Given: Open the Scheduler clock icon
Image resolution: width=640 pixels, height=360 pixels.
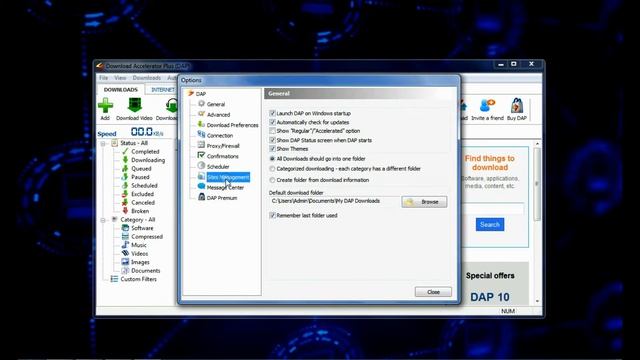Looking at the screenshot, I should 201,166.
